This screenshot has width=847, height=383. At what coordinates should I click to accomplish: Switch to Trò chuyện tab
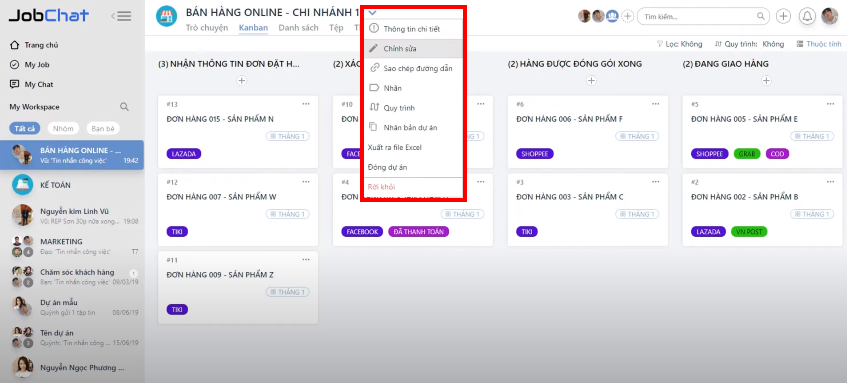click(x=207, y=28)
